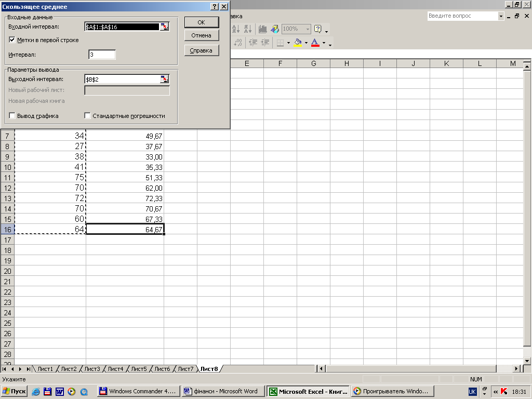The width and height of the screenshot is (532, 399).
Task: Click the Справка button
Action: pos(202,50)
